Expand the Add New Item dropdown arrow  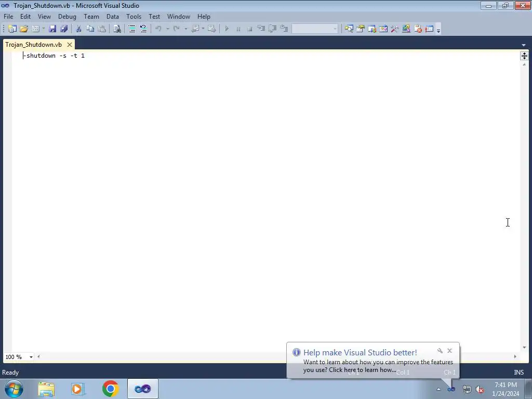(44, 29)
